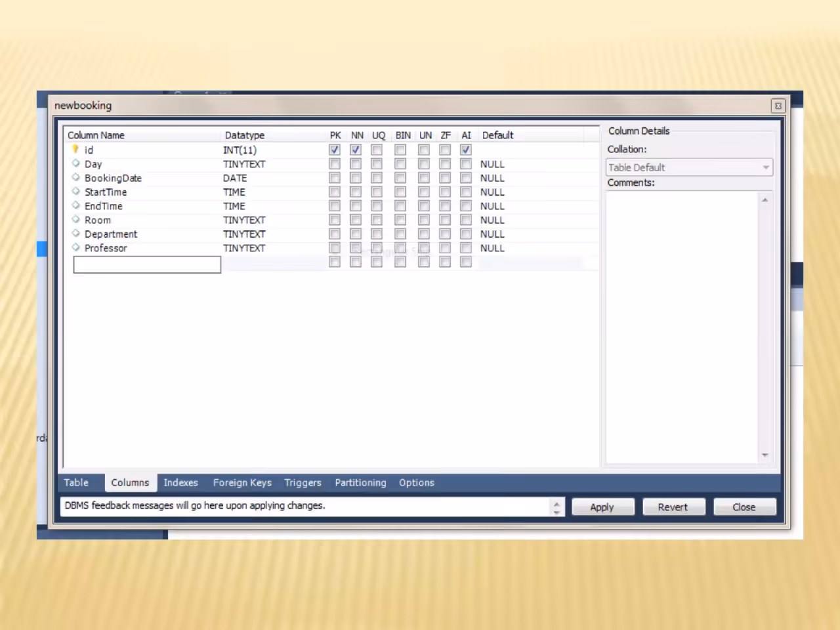This screenshot has width=840, height=630.
Task: Uncheck the NN checkbox for id
Action: point(356,150)
